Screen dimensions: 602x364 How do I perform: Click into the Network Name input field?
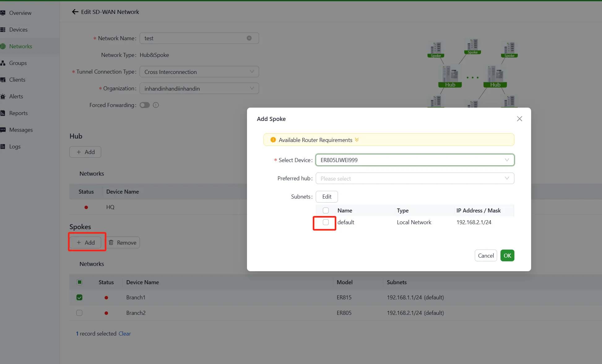tap(199, 38)
